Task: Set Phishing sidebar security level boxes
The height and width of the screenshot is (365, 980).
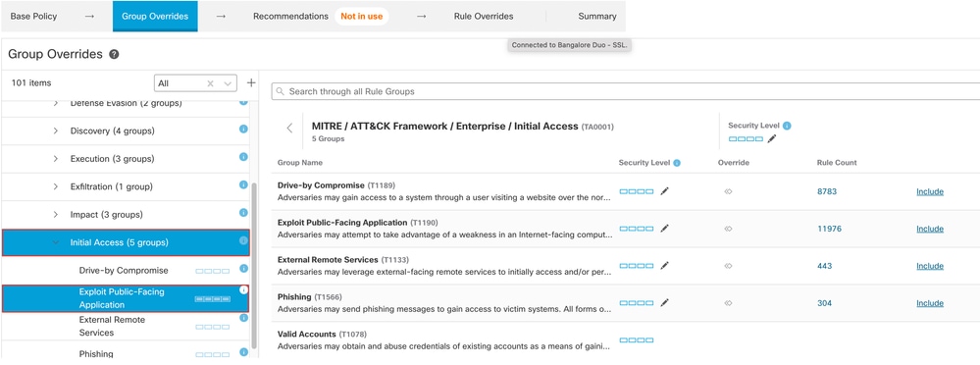Action: 213,354
